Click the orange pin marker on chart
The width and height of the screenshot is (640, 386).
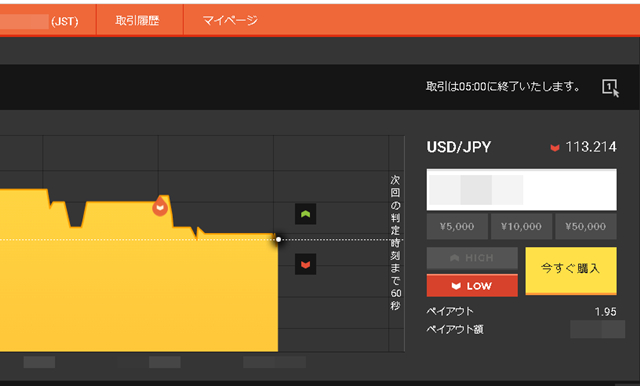pos(160,206)
